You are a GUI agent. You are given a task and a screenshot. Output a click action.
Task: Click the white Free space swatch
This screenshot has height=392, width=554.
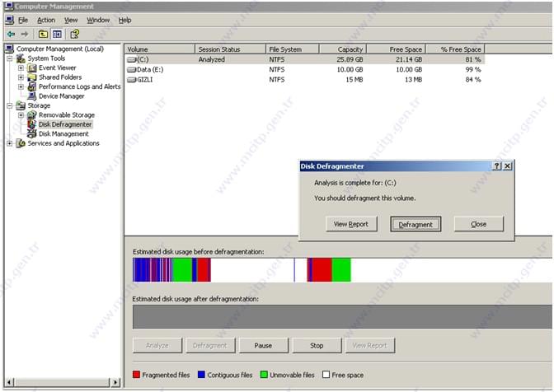(326, 375)
